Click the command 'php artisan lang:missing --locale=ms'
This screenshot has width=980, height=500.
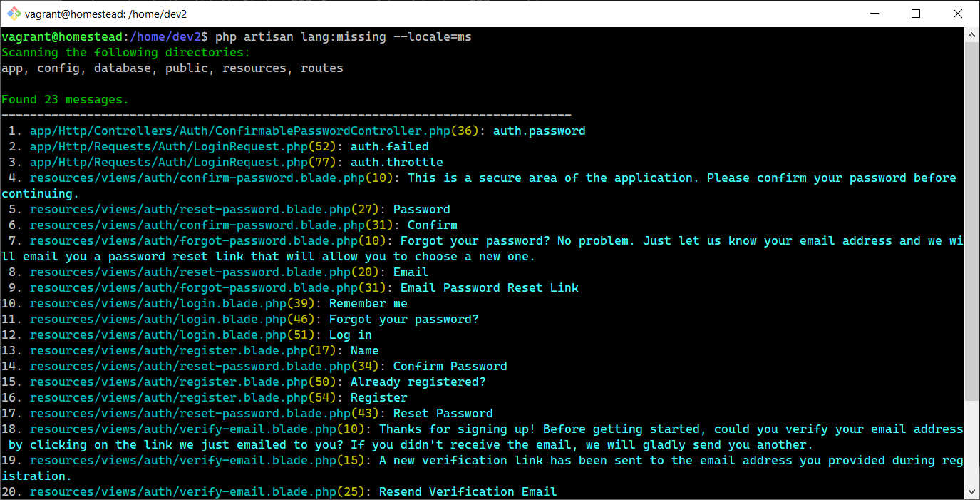coord(343,37)
